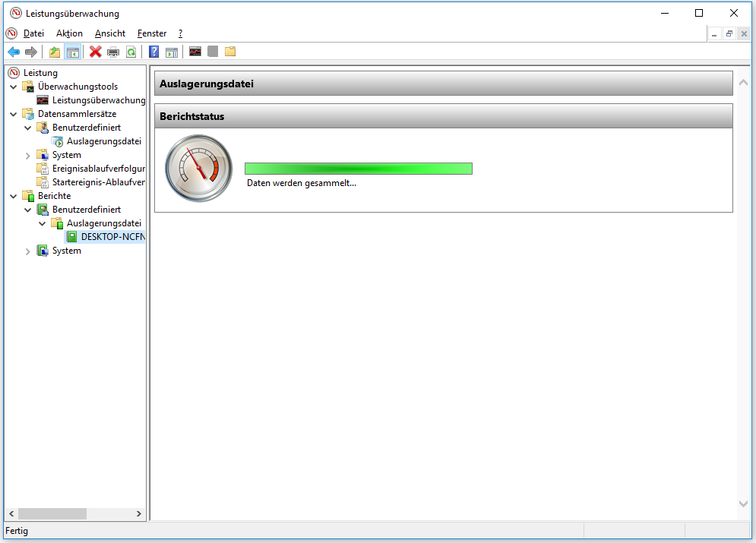The image size is (756, 543).
Task: Click the app icon left of Datei menu
Action: (x=12, y=33)
